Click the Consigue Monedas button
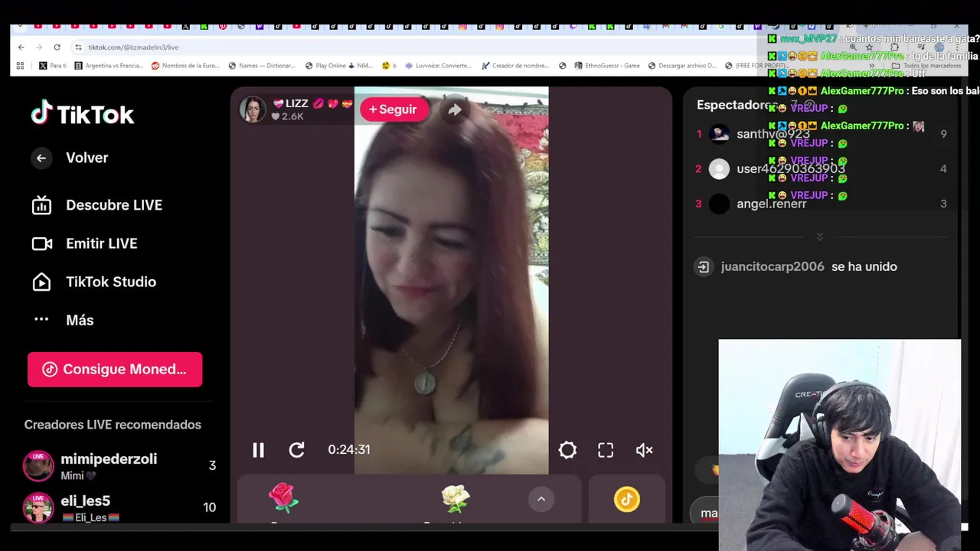The width and height of the screenshot is (980, 551). (115, 369)
